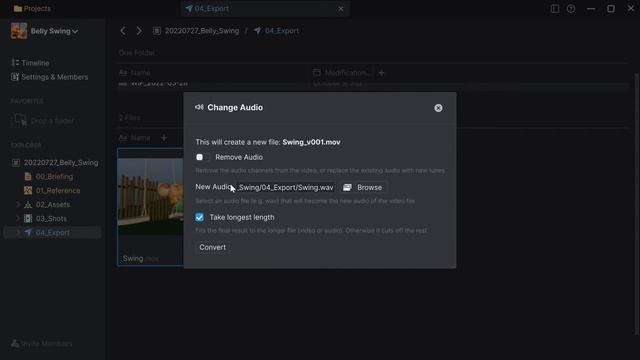The height and width of the screenshot is (360, 640).
Task: Go forward with the right arrow
Action: pos(139,31)
